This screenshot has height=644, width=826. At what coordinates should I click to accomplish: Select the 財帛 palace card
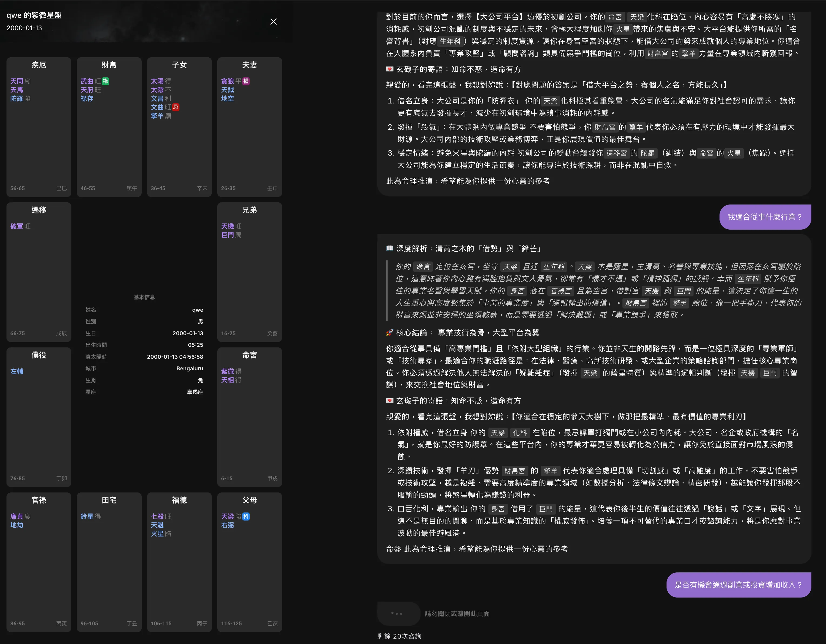point(109,127)
